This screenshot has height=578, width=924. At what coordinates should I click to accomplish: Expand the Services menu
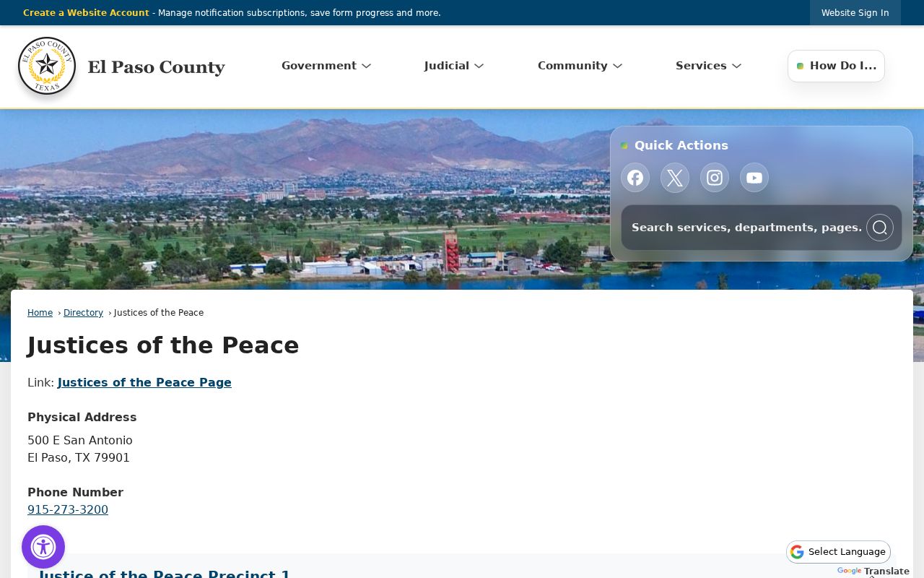pyautogui.click(x=709, y=66)
